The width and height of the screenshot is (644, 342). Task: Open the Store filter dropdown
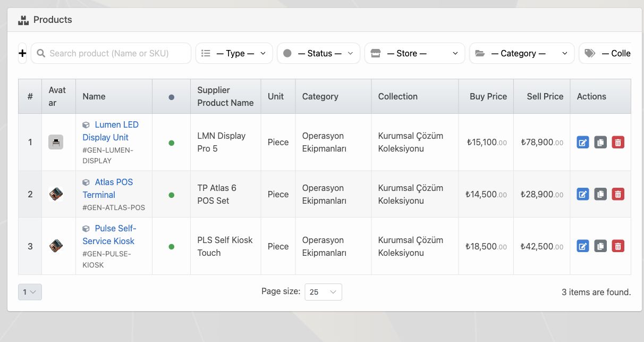(x=414, y=53)
